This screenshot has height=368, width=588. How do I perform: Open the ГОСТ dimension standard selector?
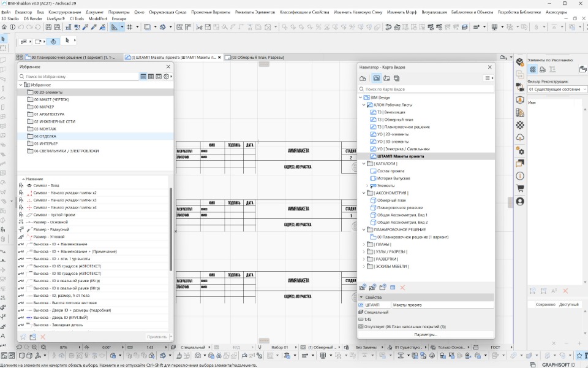[x=495, y=347]
